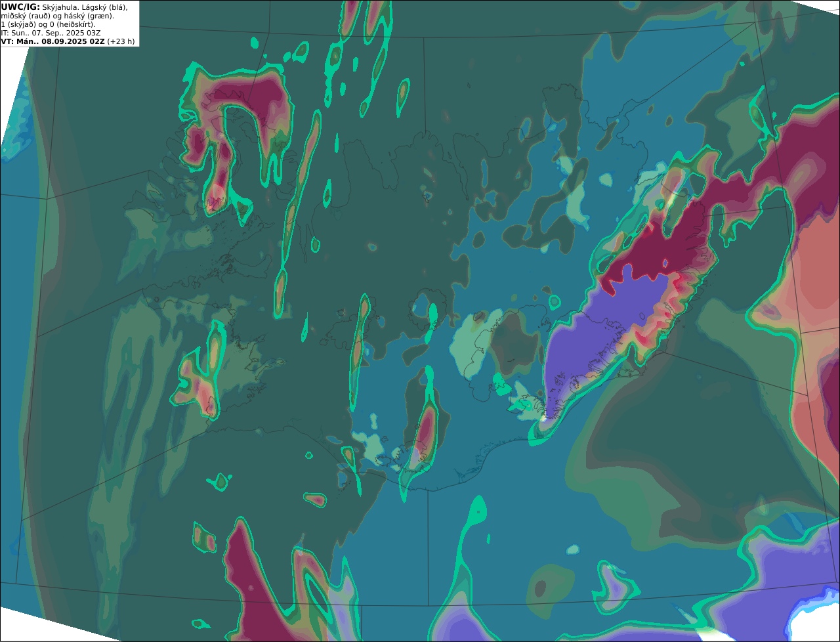Image resolution: width=840 pixels, height=642 pixels.
Task: Click the "háský (græn)." legend text
Action: point(87,16)
